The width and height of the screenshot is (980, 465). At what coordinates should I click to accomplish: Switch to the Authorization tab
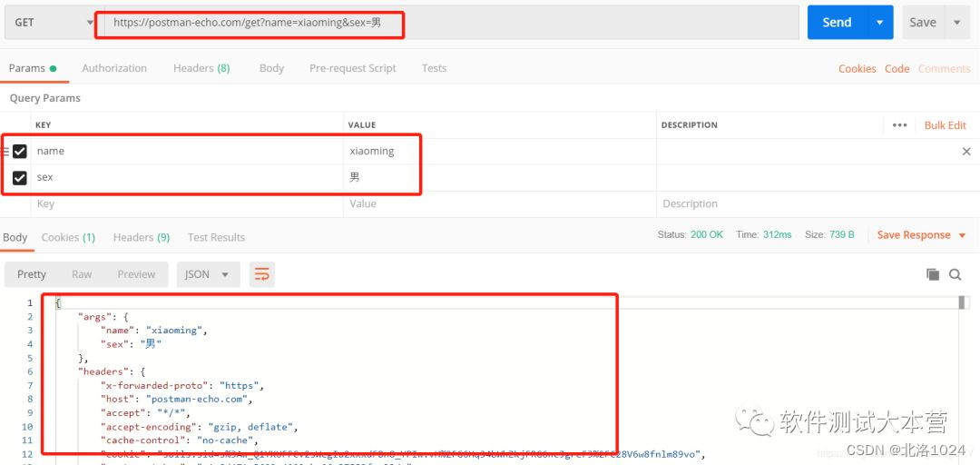[x=114, y=68]
